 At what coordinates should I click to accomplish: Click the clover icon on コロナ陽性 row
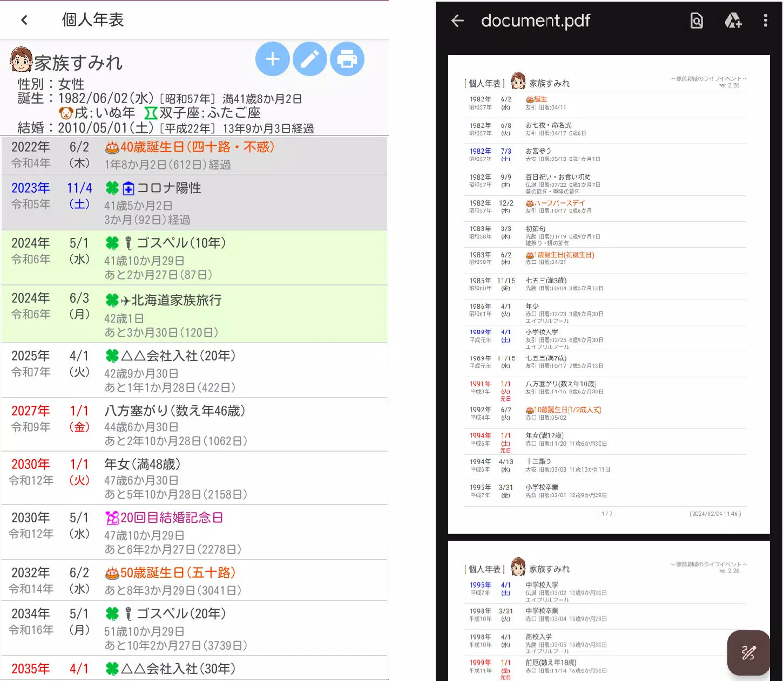pyautogui.click(x=112, y=188)
